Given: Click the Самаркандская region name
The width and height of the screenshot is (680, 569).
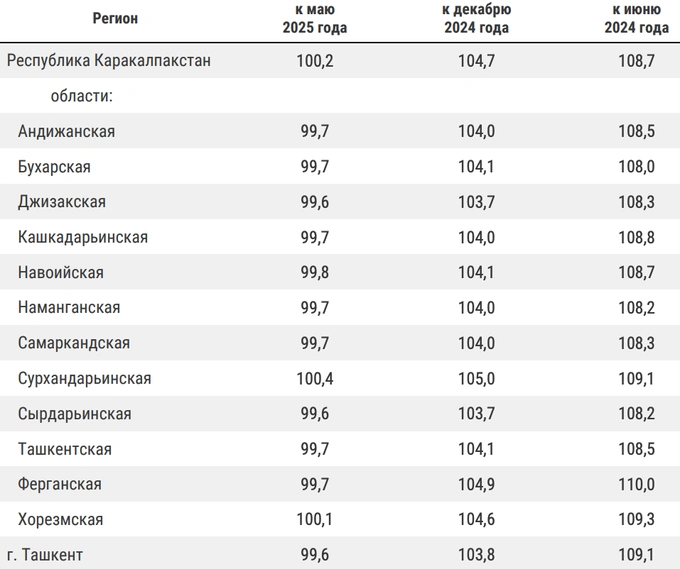Looking at the screenshot, I should (x=74, y=343).
